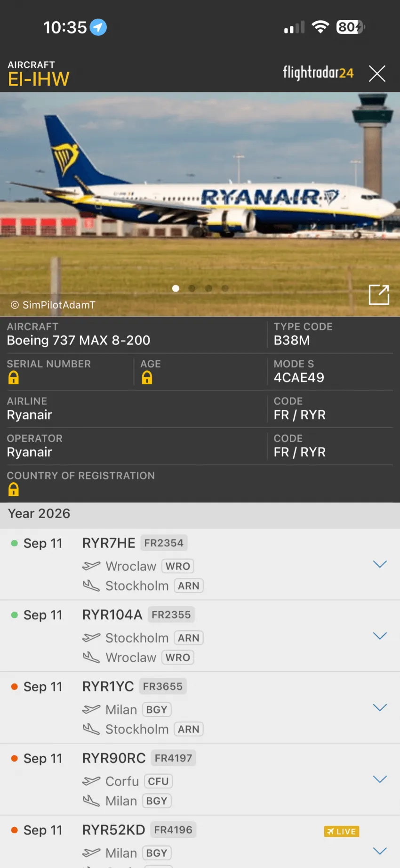Tap the location arrow in status bar
This screenshot has width=400, height=868.
point(98,27)
